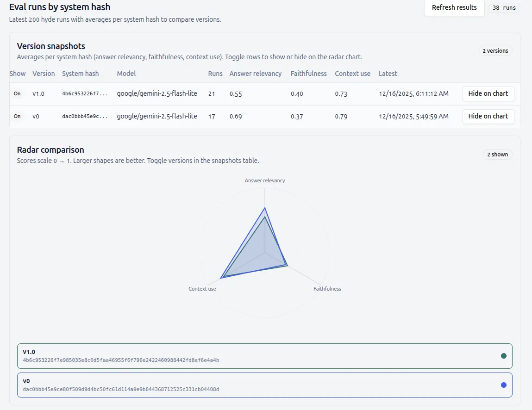Viewport: 532px width, 410px height.
Task: Click the Refresh results button
Action: (454, 8)
